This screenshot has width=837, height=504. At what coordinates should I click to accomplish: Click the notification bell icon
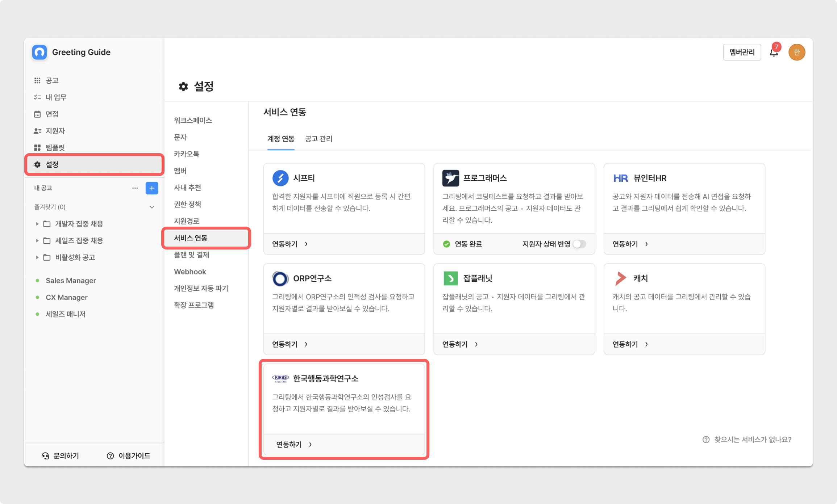coord(774,52)
